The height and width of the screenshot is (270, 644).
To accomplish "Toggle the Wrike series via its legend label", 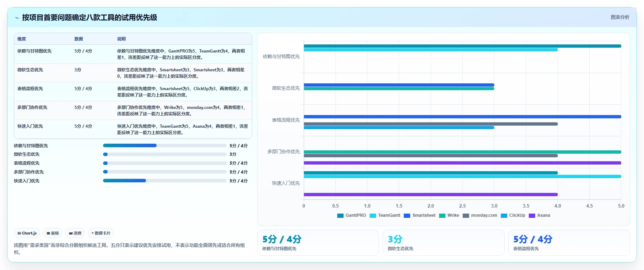I will pyautogui.click(x=453, y=215).
